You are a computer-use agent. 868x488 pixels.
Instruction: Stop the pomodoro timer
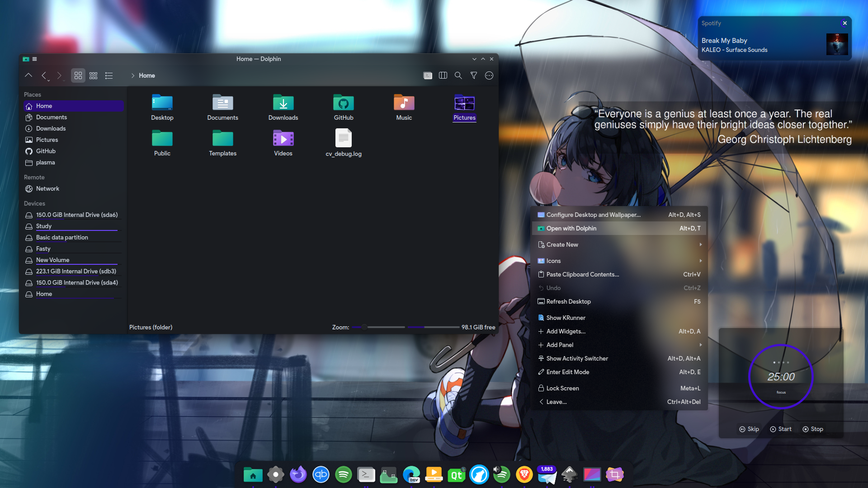pos(813,429)
